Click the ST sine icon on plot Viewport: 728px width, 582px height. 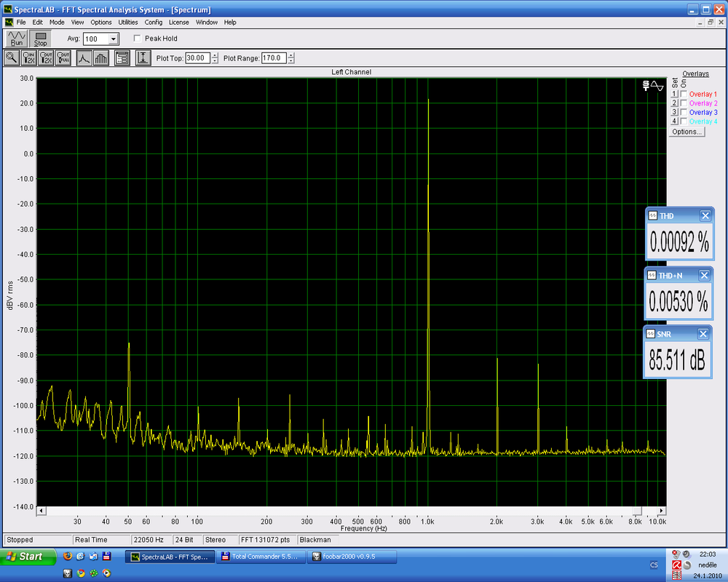(x=653, y=85)
